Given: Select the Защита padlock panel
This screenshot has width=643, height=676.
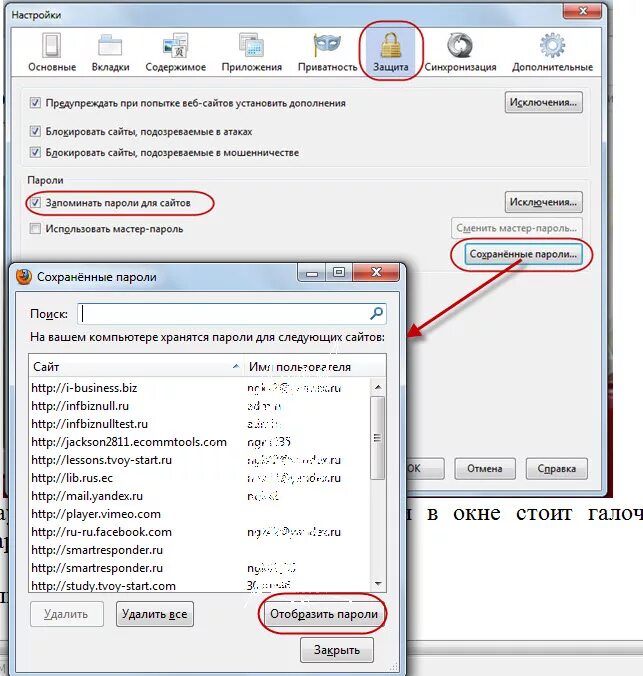Looking at the screenshot, I should click(x=391, y=53).
